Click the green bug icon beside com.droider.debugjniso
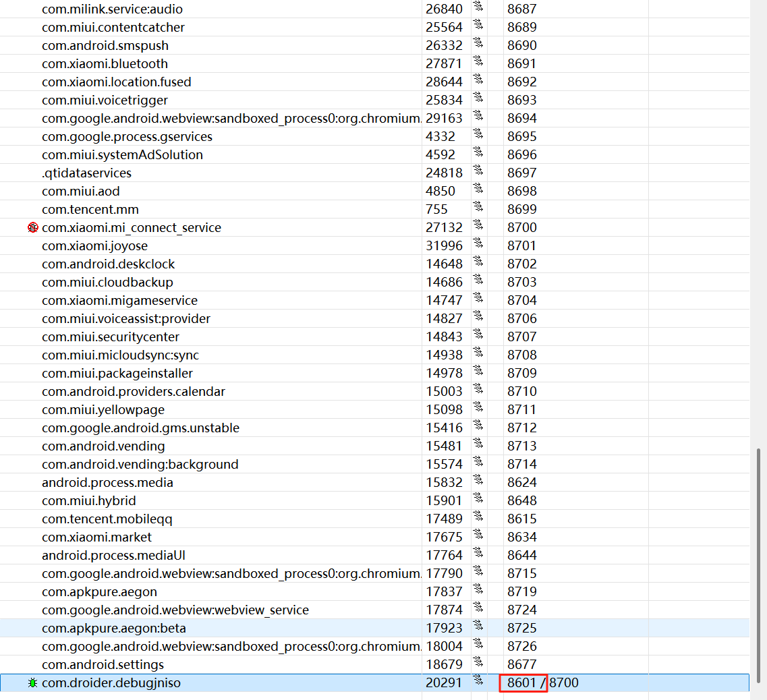This screenshot has height=700, width=767. point(33,683)
